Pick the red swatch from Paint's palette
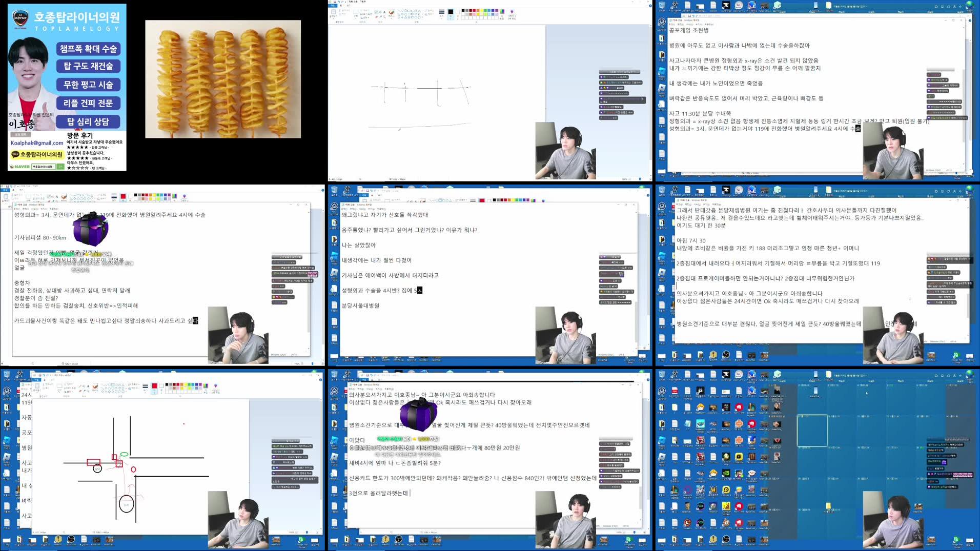Image resolution: width=980 pixels, height=551 pixels. (x=474, y=10)
